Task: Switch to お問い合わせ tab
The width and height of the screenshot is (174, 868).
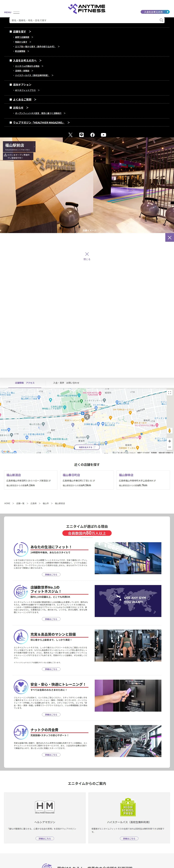Action: coord(73,383)
